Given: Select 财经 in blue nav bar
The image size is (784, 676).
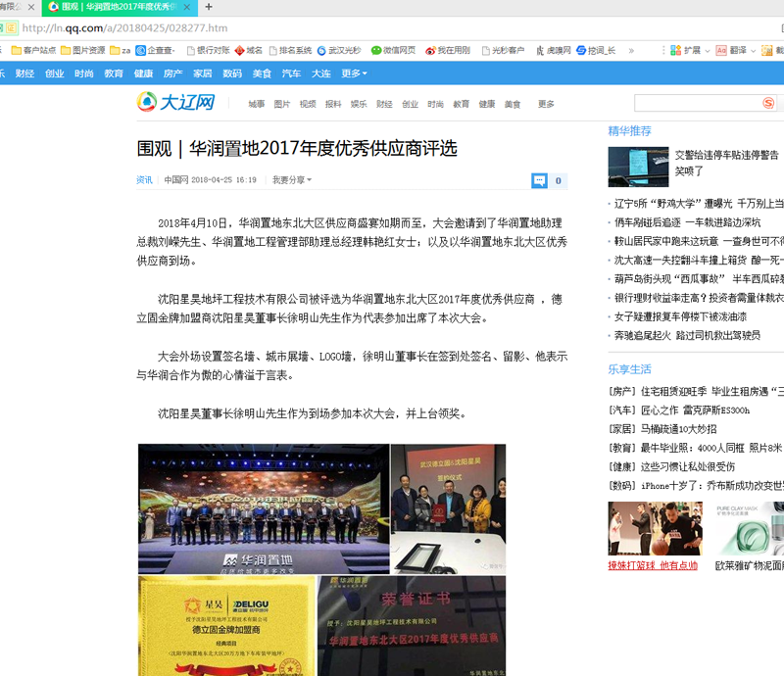Looking at the screenshot, I should (x=24, y=73).
